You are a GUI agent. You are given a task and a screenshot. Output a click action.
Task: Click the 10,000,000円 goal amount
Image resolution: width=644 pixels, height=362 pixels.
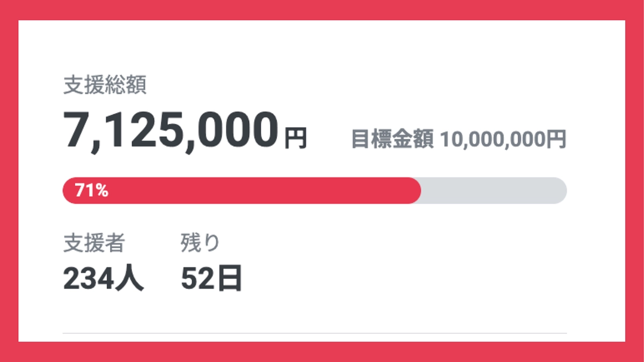[503, 138]
